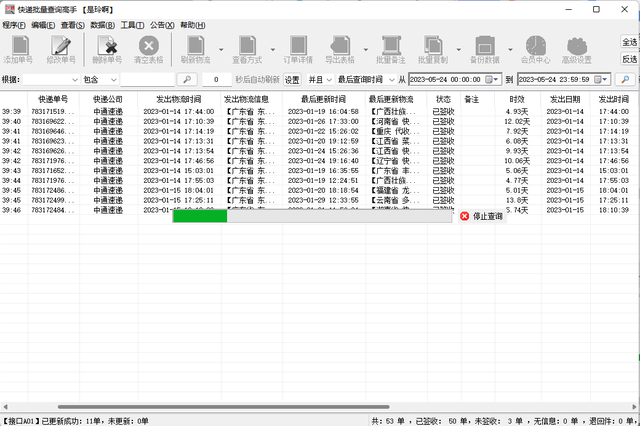Click the scrollbar left arrow

point(5,407)
